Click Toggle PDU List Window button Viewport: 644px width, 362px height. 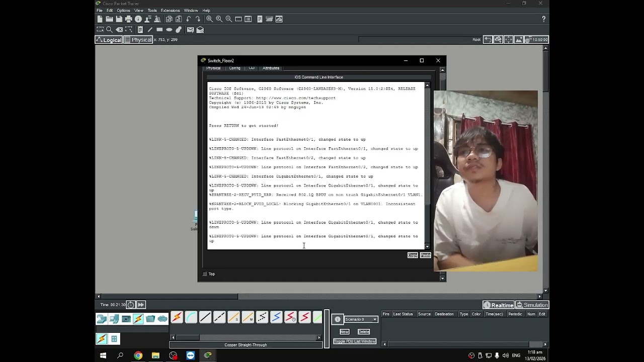[355, 341]
